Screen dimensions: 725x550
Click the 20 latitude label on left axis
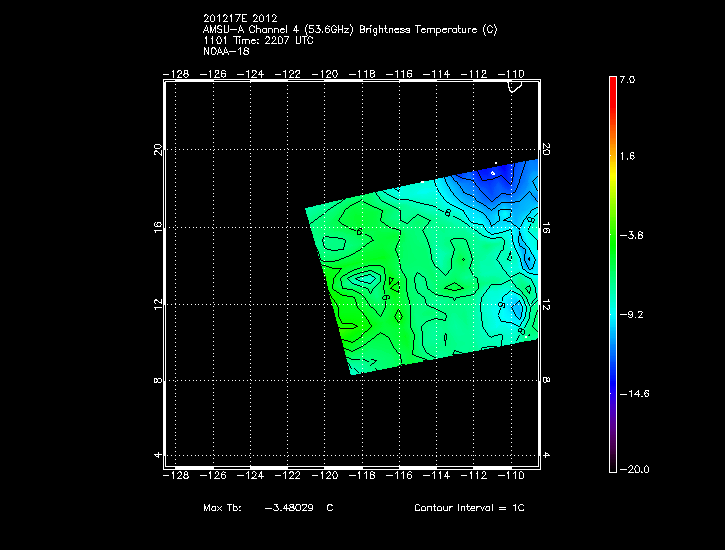click(158, 149)
